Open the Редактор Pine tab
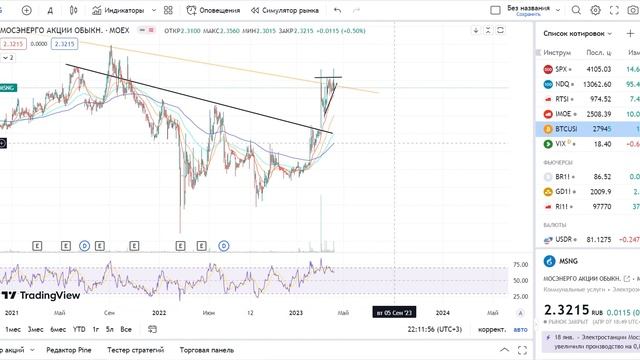Screen dimensions: 640x360 [x=69, y=350]
